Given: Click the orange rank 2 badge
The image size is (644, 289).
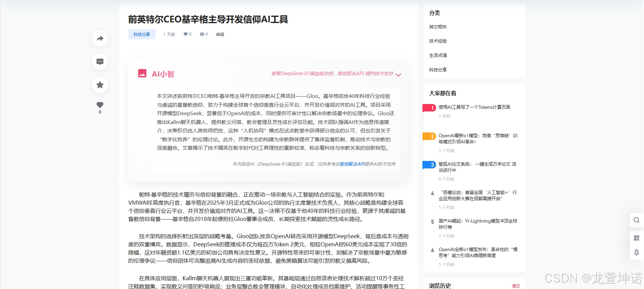Looking at the screenshot, I should pyautogui.click(x=429, y=136).
